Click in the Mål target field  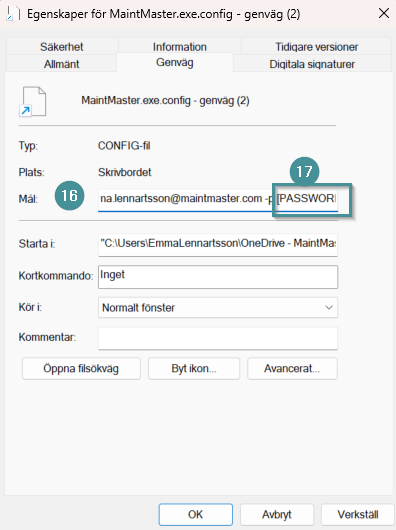pos(218,199)
